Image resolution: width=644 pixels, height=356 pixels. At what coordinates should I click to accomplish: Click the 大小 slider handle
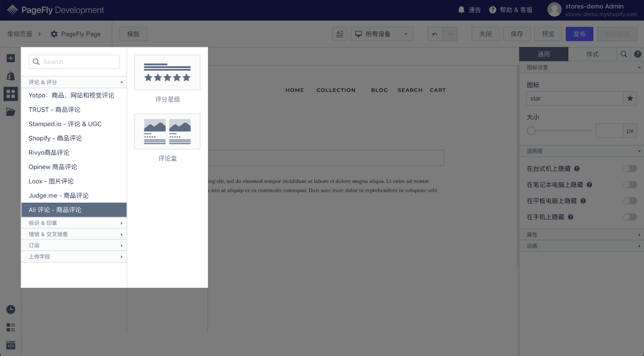531,131
